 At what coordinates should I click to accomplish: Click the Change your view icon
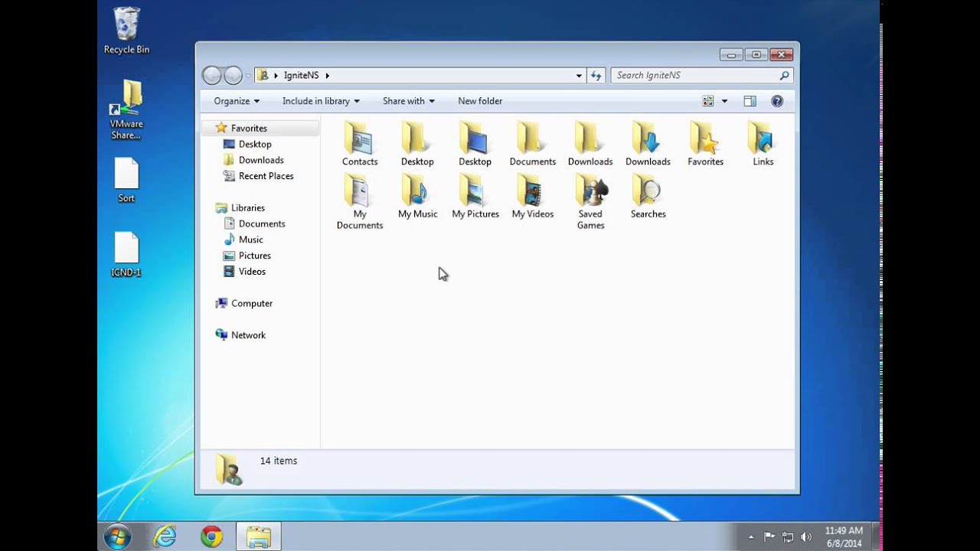708,101
